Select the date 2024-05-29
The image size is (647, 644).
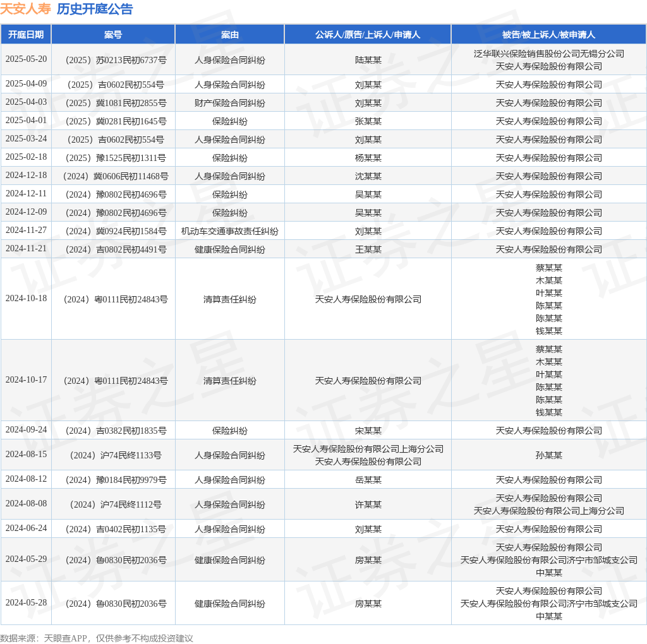point(26,559)
